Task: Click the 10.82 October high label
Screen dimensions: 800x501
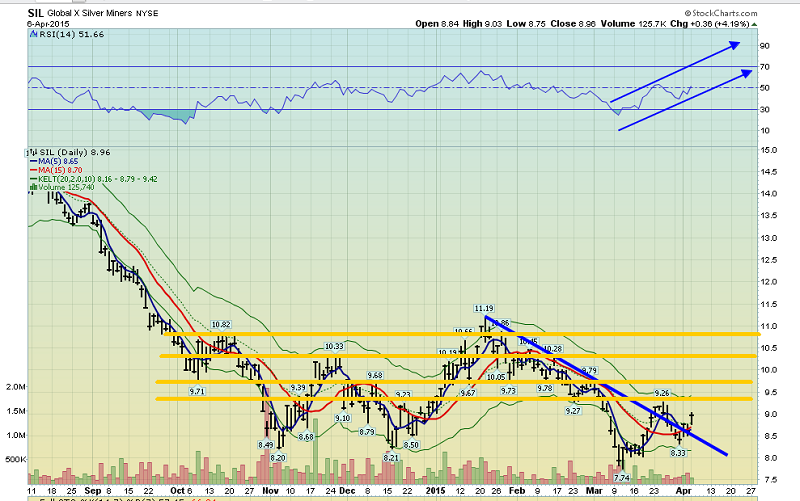Action: 221,324
